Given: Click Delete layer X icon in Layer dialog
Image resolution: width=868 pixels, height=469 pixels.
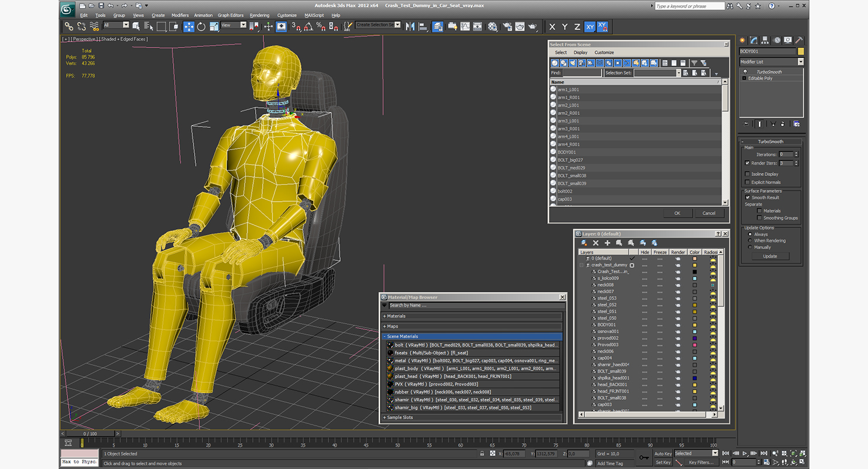Looking at the screenshot, I should click(x=595, y=243).
